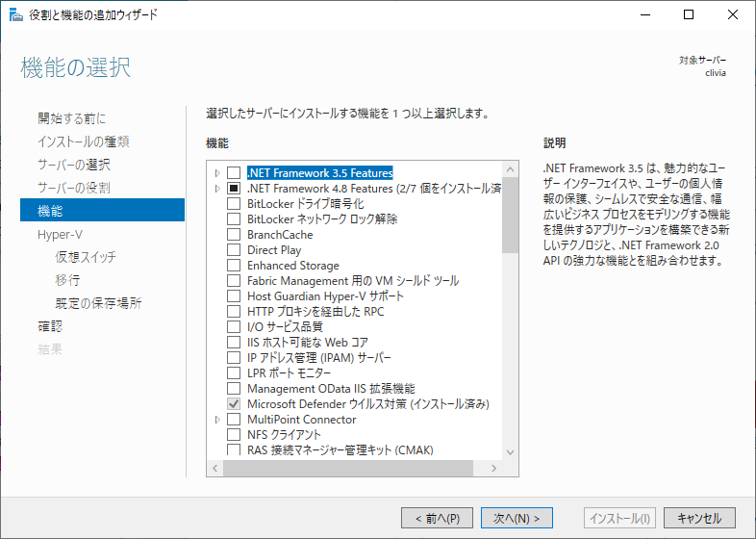Viewport: 756px width, 539px height.
Task: Enable BitLocker ドライブ暗号化 checkbox
Action: [x=234, y=204]
